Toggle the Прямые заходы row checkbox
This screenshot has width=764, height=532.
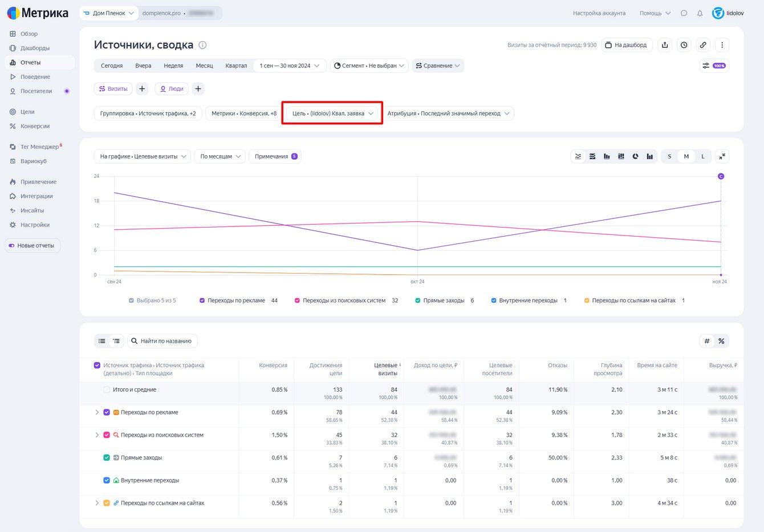pyautogui.click(x=107, y=458)
